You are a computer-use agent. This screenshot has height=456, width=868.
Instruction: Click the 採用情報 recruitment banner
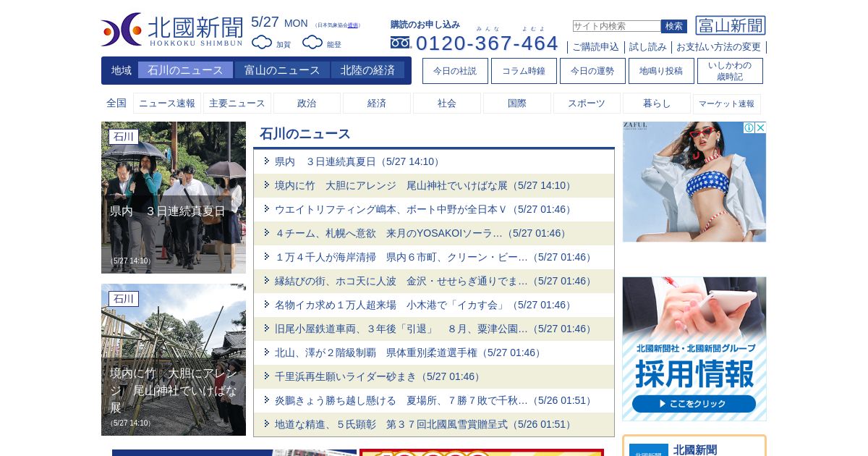694,349
